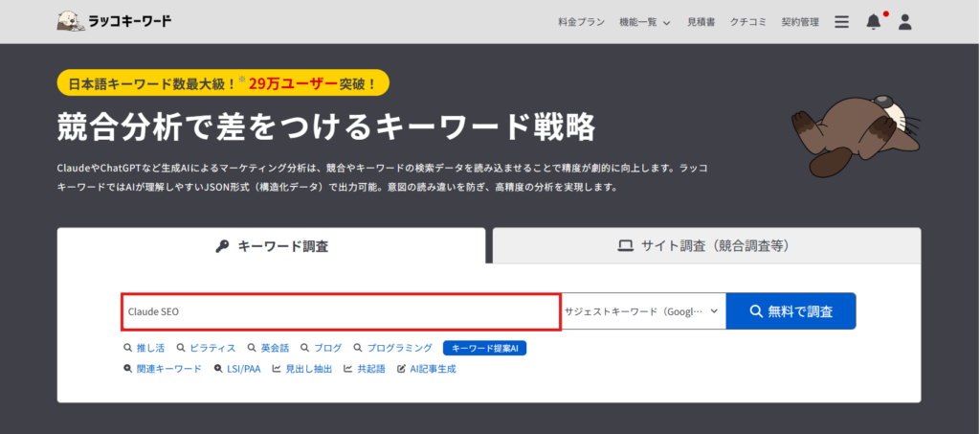Open 契約管理 in the header
Image resolution: width=980 pixels, height=434 pixels.
(x=799, y=22)
